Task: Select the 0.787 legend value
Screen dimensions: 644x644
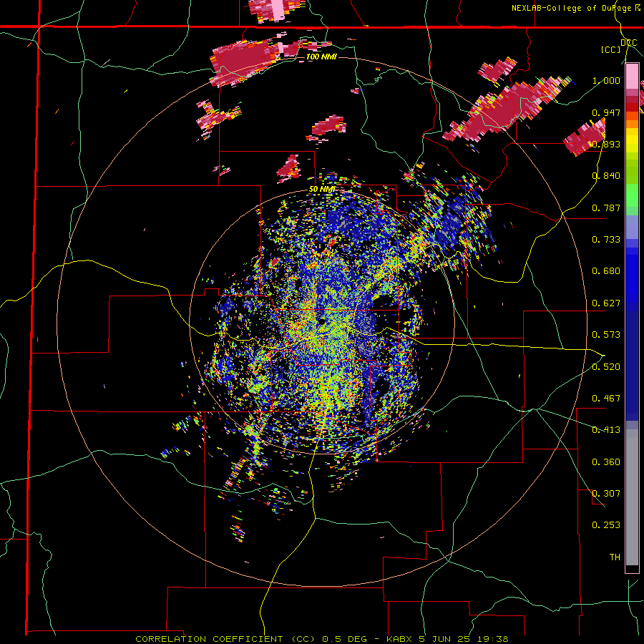Action: (606, 208)
